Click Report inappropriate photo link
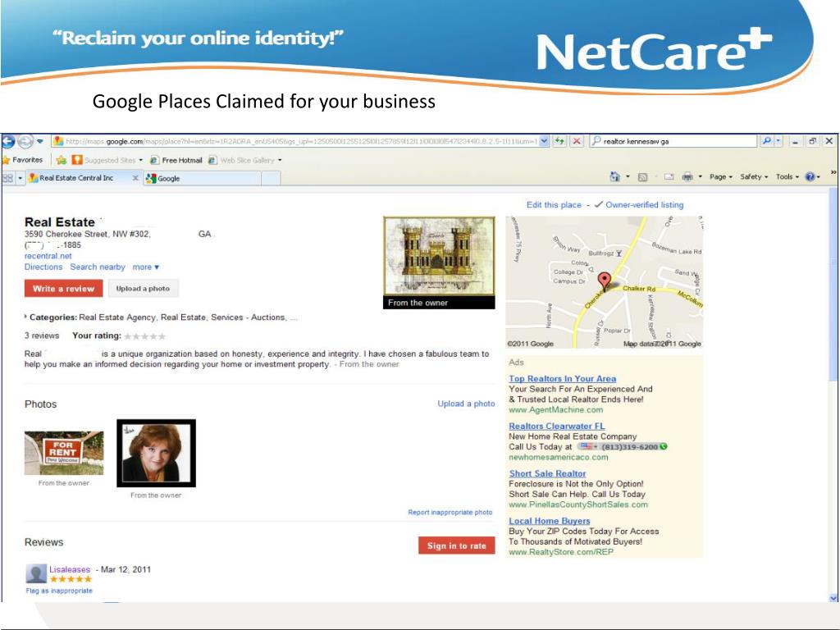 [450, 513]
